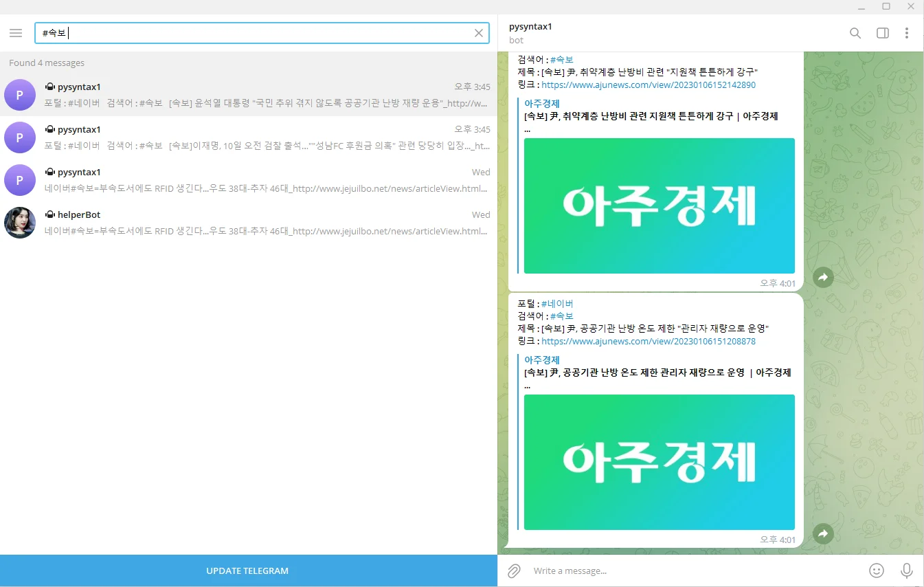Click the bot status under pysyntax1 header

pyautogui.click(x=516, y=41)
